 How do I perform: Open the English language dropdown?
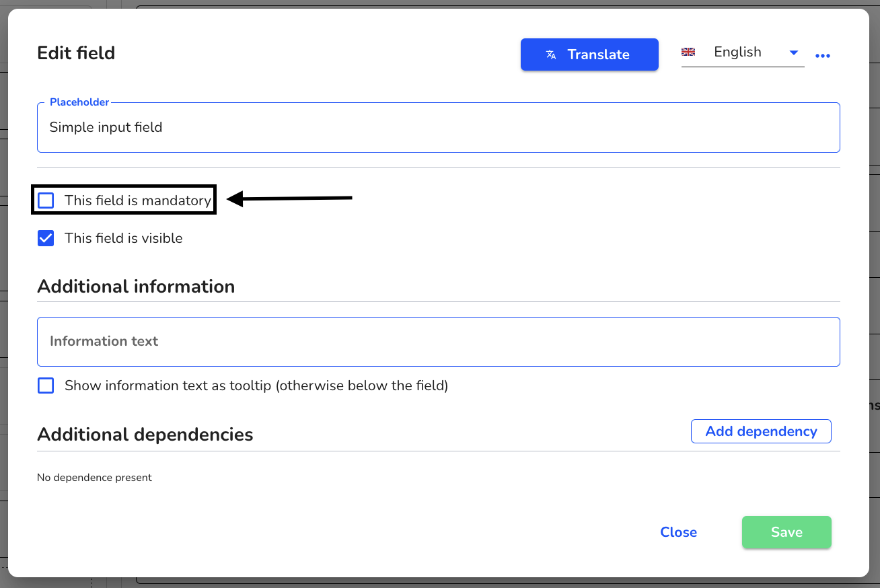pyautogui.click(x=743, y=52)
